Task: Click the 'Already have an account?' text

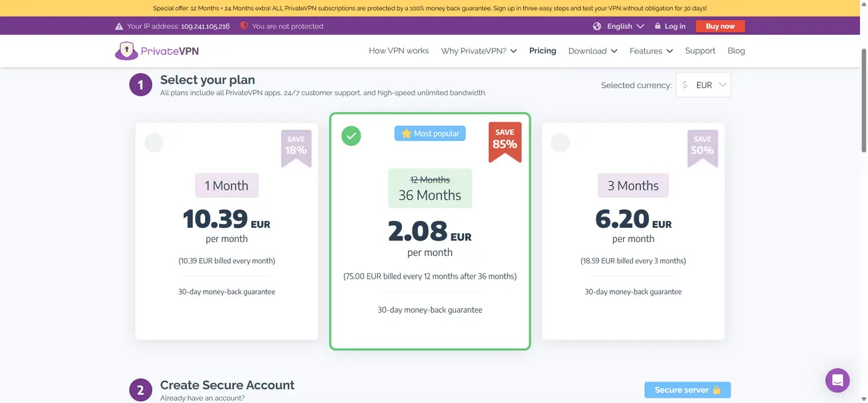Action: [x=202, y=398]
